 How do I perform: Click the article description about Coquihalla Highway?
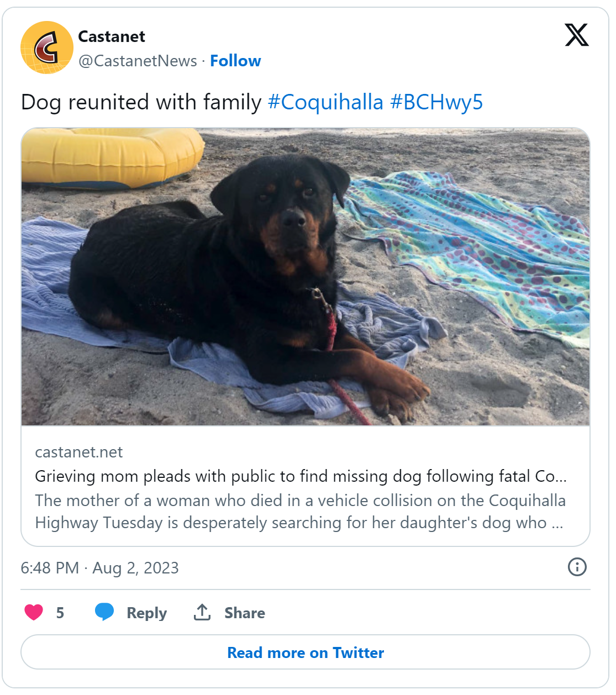tap(300, 511)
